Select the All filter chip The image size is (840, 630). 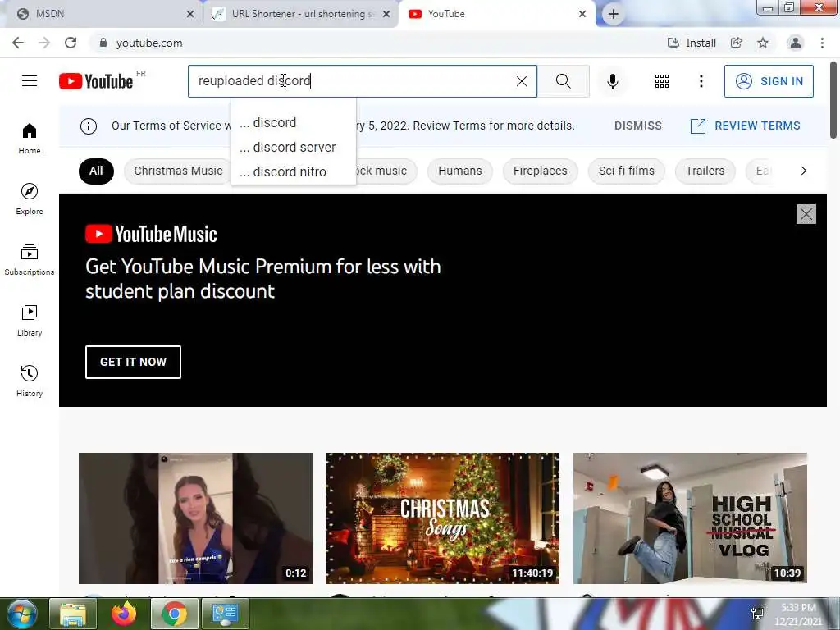[x=96, y=171]
